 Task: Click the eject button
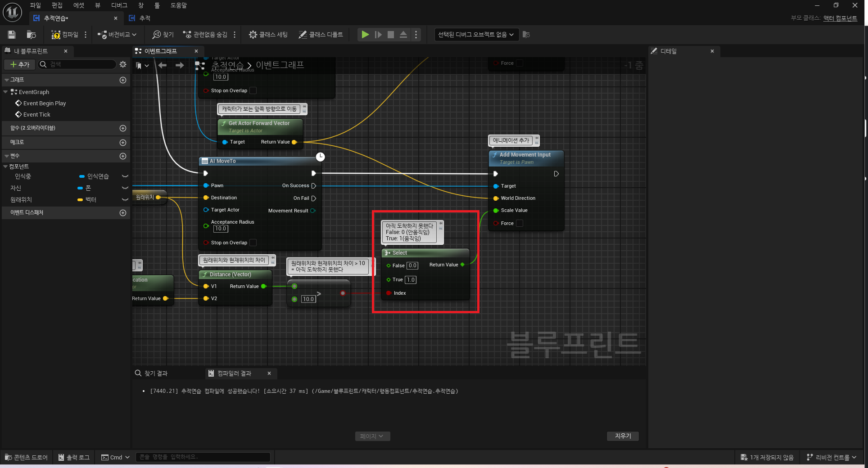[x=403, y=35]
